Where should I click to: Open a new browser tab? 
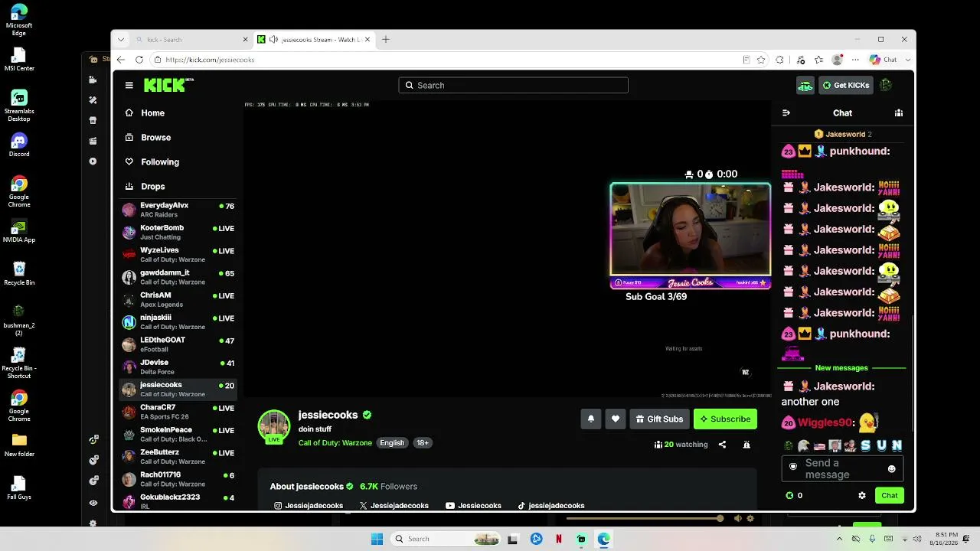pos(386,40)
